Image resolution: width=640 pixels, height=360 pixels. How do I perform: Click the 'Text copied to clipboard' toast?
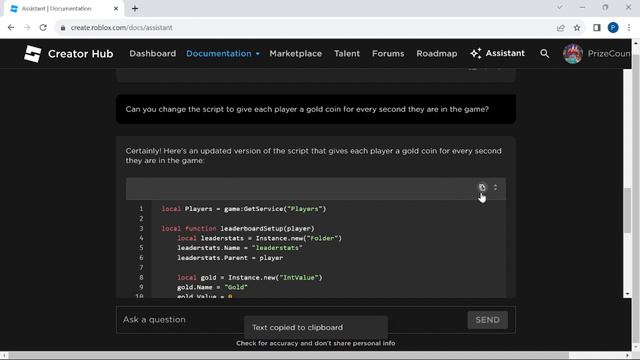point(316,327)
